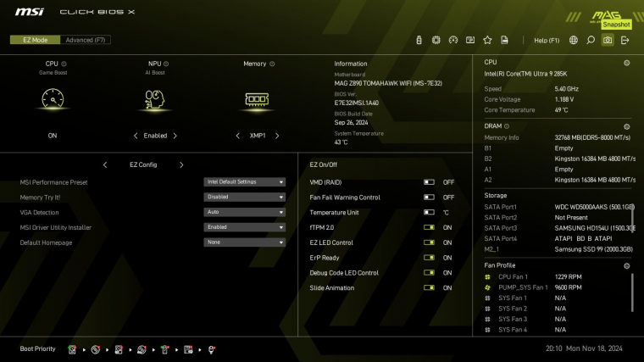Open the search magnifier icon
This screenshot has width=644, height=362.
[591, 40]
